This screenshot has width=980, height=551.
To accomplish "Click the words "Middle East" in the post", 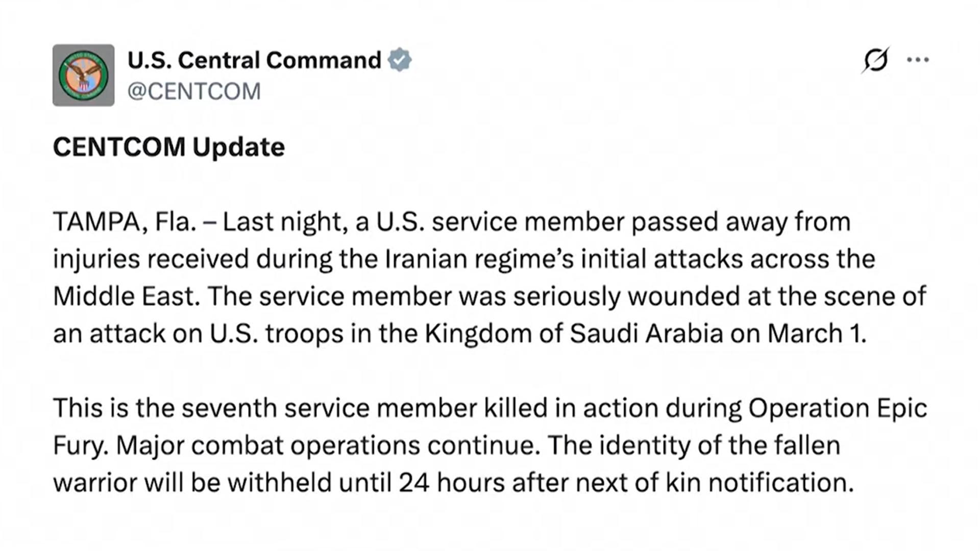I will point(126,296).
